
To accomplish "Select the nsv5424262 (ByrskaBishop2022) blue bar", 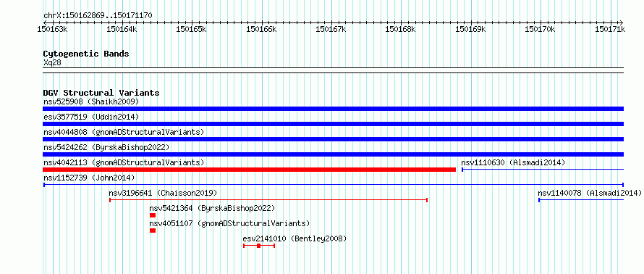I will click(333, 154).
